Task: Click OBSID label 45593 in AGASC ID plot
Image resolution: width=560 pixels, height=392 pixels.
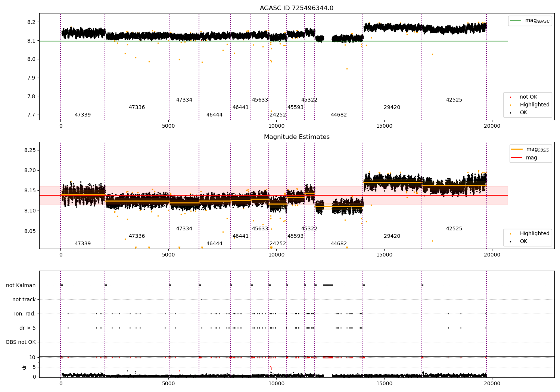Action: click(295, 108)
